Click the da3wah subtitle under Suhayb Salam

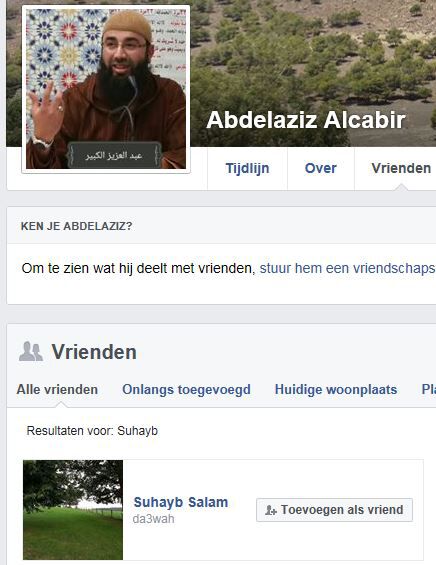pos(154,519)
